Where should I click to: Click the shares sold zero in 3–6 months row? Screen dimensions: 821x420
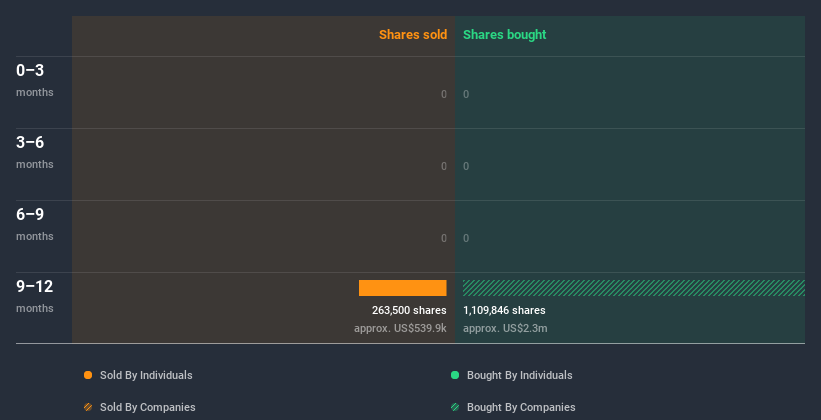pyautogui.click(x=444, y=166)
